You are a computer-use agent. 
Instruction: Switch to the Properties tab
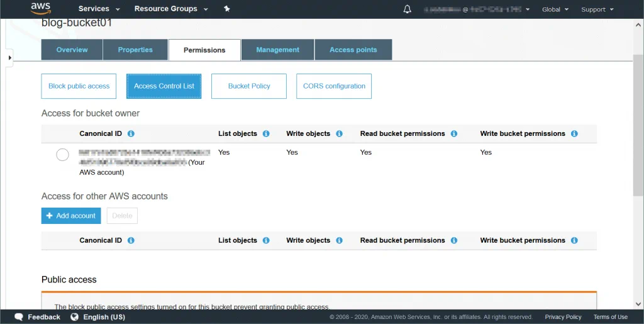pos(135,50)
